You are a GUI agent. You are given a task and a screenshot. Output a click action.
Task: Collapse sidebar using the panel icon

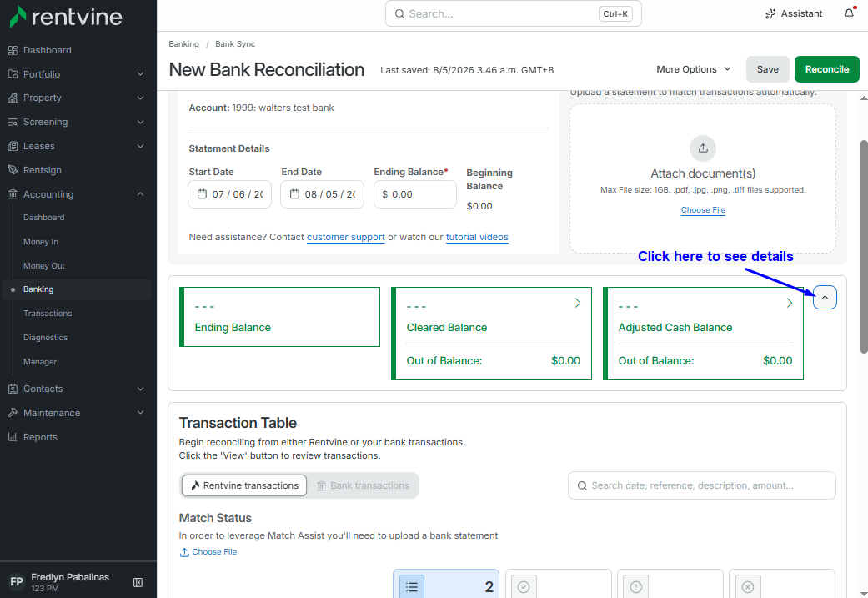click(138, 582)
